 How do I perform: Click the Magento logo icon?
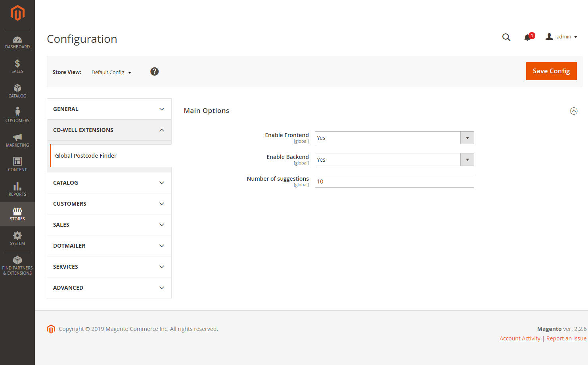(17, 13)
